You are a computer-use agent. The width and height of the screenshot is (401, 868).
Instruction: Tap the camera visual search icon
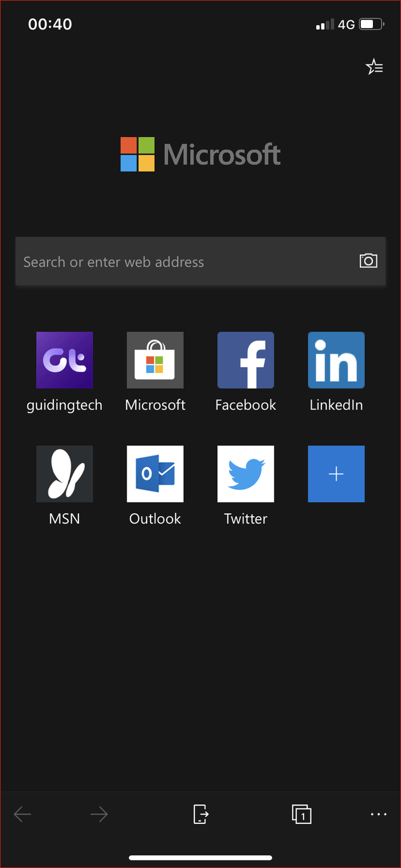(x=368, y=261)
